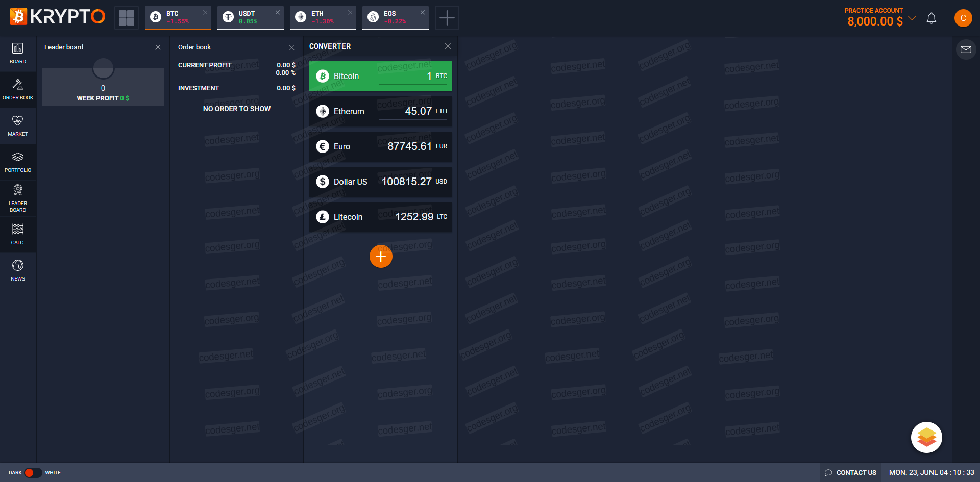Click the White theme label

click(53, 473)
